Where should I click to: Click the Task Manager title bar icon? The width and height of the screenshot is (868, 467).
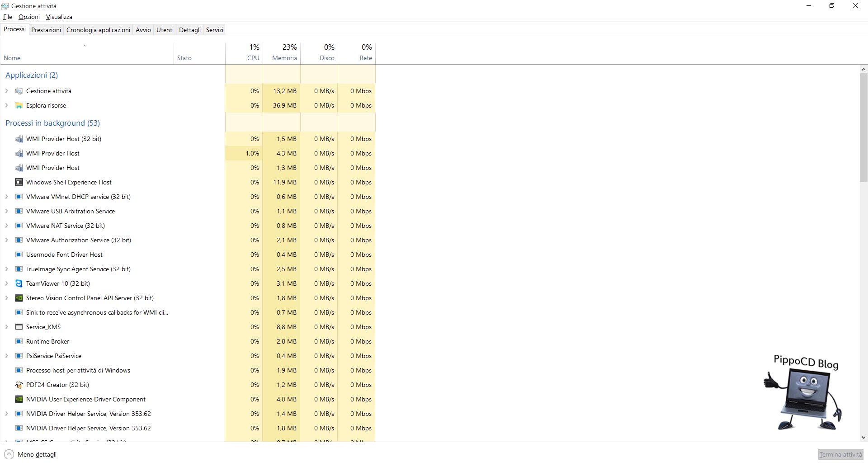click(5, 6)
